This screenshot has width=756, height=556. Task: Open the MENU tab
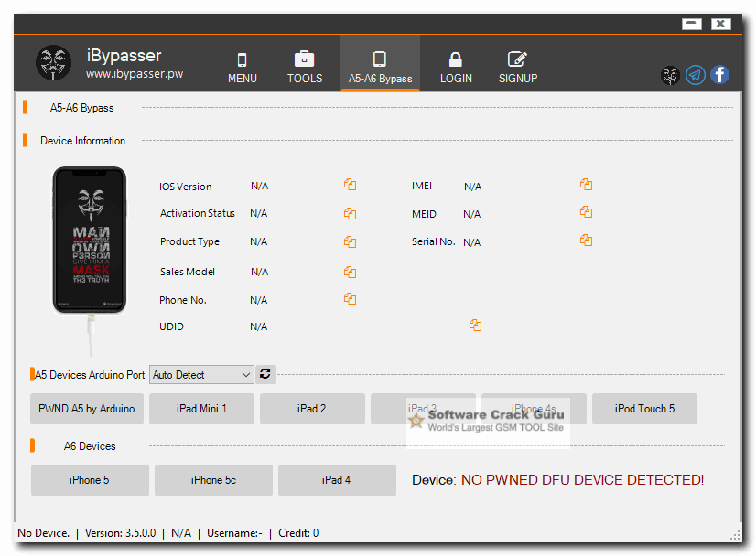point(242,68)
